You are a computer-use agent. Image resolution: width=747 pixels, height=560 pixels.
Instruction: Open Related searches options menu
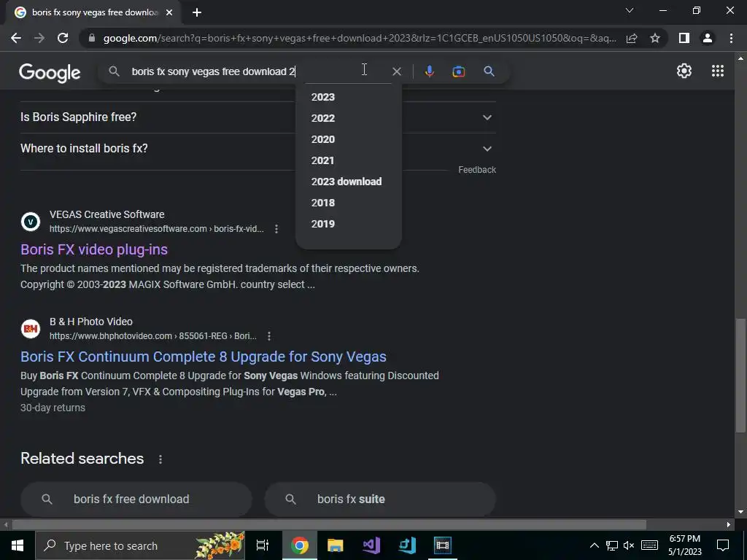click(160, 459)
